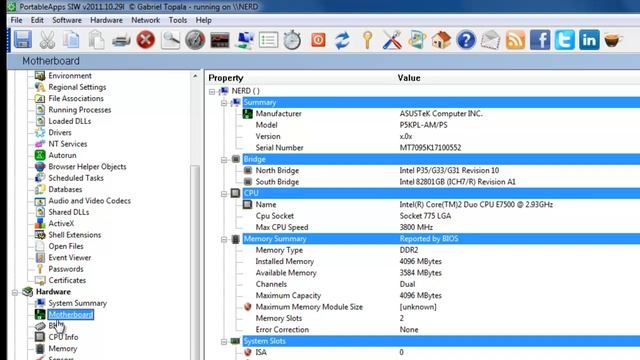Viewport: 640px width, 360px height.
Task: Click the house Home toolbar icon
Action: (441, 40)
